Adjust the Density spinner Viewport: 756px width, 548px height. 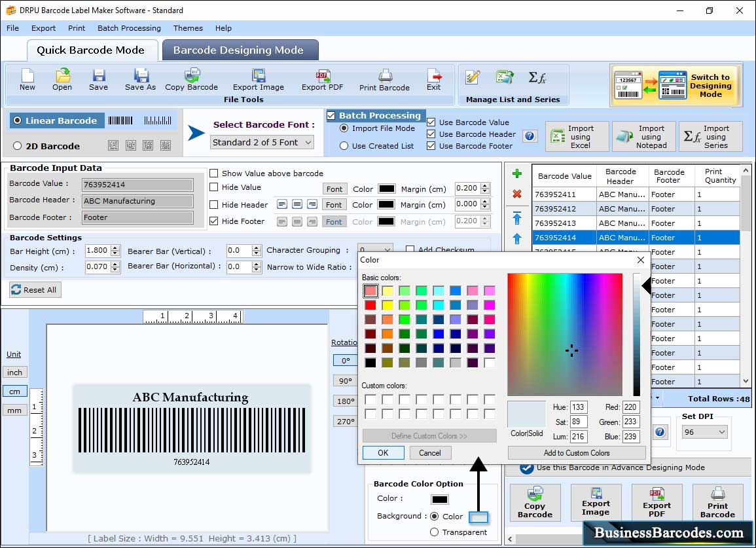(115, 266)
